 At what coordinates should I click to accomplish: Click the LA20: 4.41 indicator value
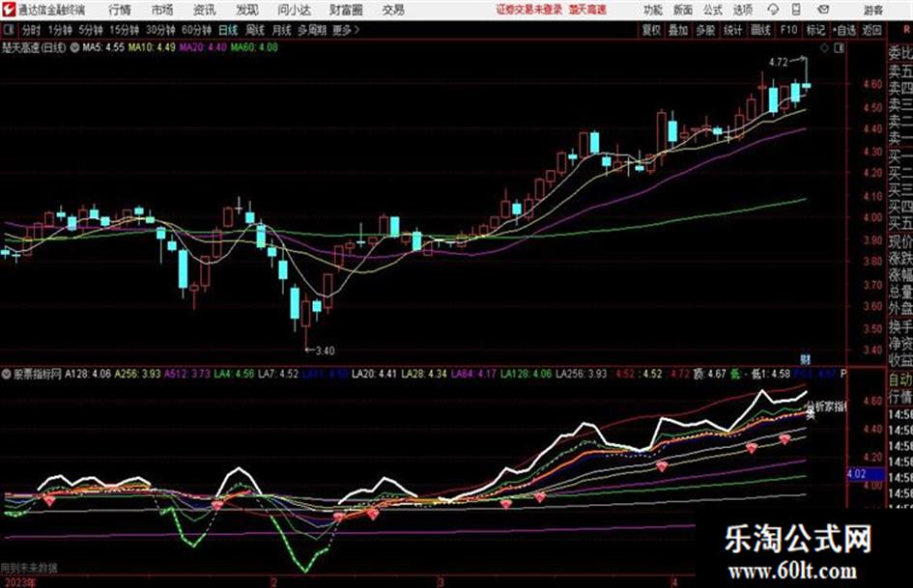click(374, 374)
